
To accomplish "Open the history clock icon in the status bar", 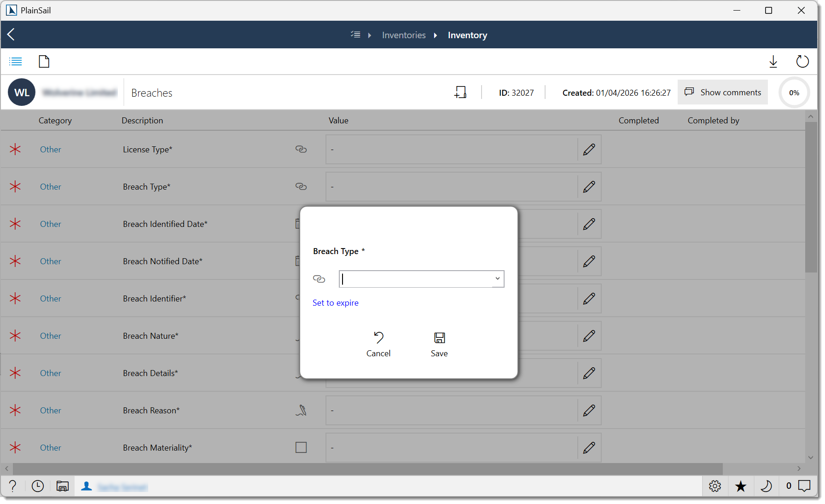I will (x=37, y=486).
